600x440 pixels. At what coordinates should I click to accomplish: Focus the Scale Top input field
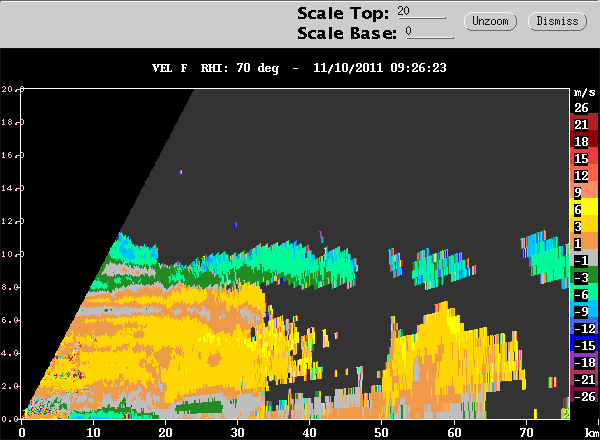[x=420, y=11]
